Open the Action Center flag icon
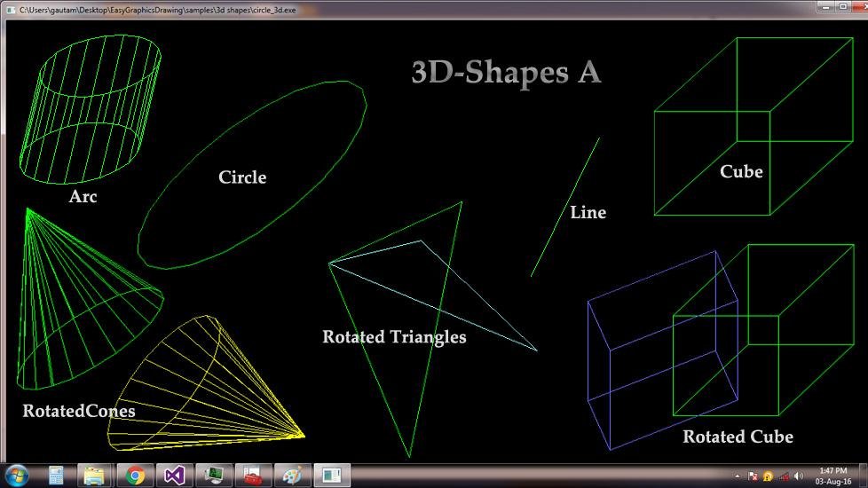 pyautogui.click(x=753, y=476)
